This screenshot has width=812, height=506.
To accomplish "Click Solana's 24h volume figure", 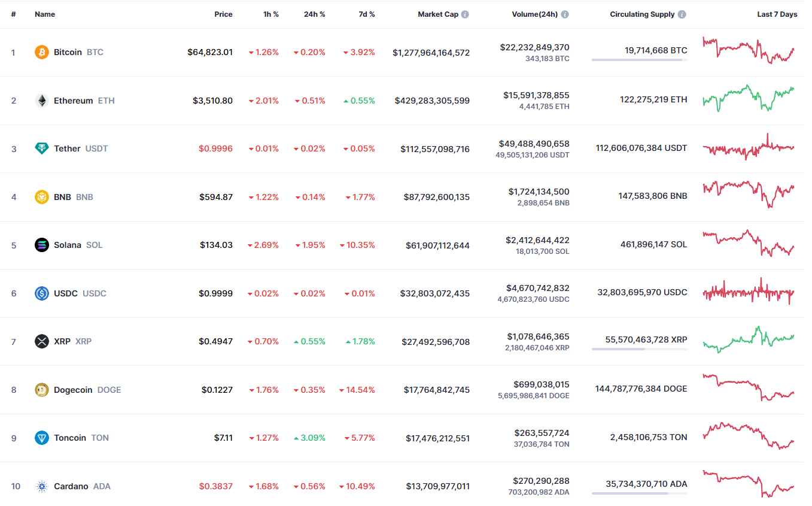I will (x=534, y=240).
